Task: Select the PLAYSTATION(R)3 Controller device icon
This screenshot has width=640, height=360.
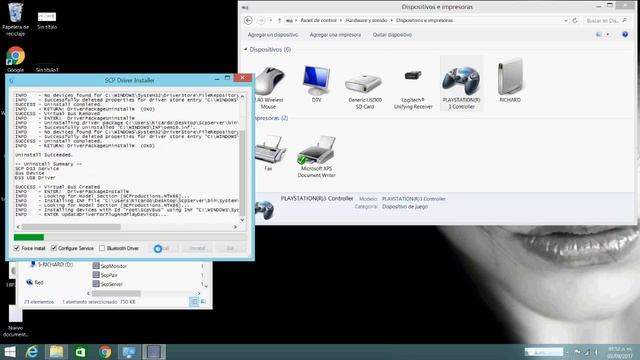Action: [461, 83]
